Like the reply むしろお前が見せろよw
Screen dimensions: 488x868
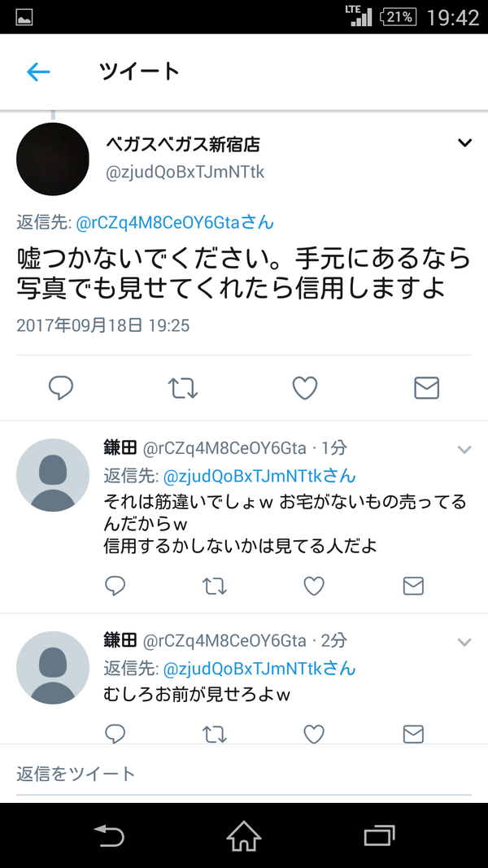314,734
